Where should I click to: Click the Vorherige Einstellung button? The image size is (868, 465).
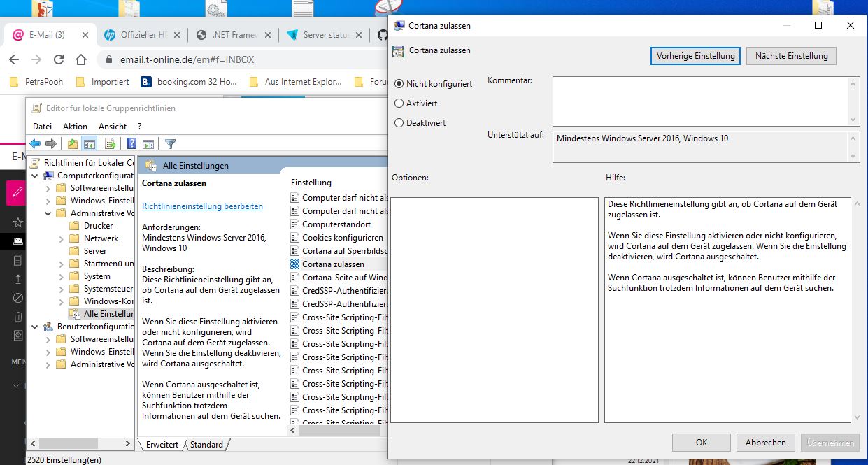click(696, 56)
